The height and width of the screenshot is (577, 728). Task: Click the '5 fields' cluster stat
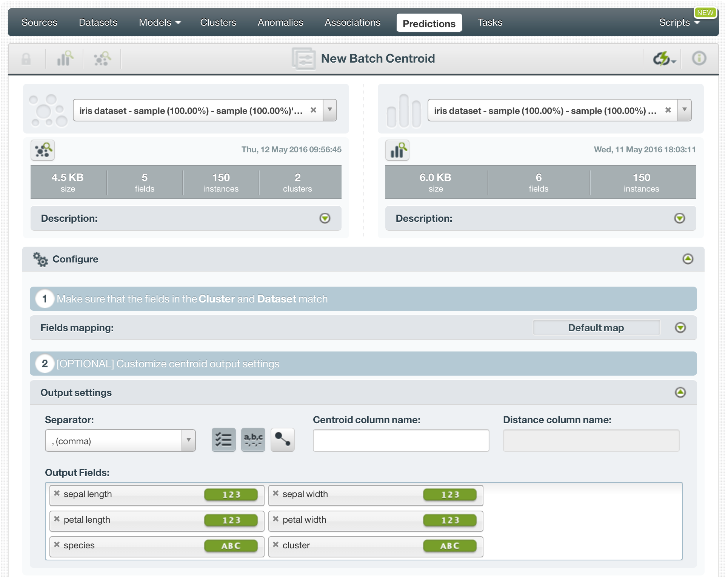(145, 183)
